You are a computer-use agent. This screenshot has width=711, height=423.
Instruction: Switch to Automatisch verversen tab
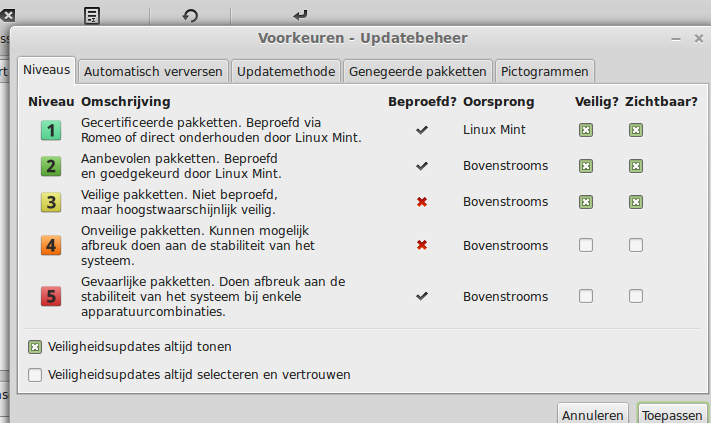tap(153, 72)
